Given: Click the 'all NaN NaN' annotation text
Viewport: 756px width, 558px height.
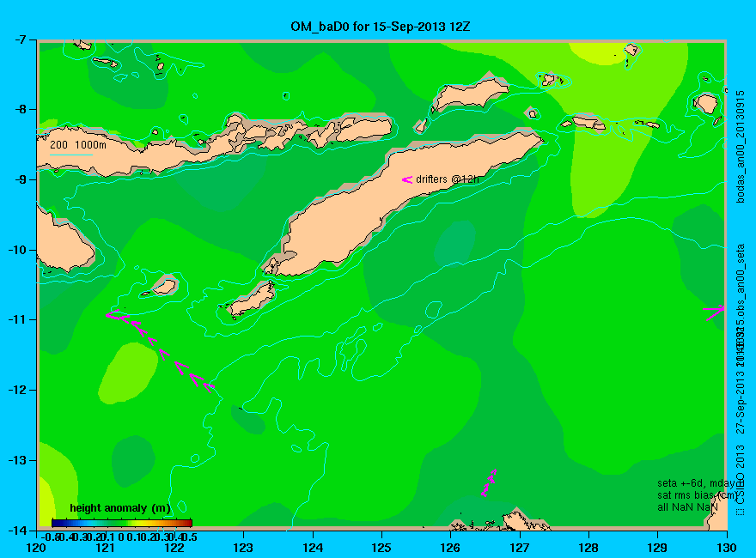Looking at the screenshot, I should click(x=687, y=507).
